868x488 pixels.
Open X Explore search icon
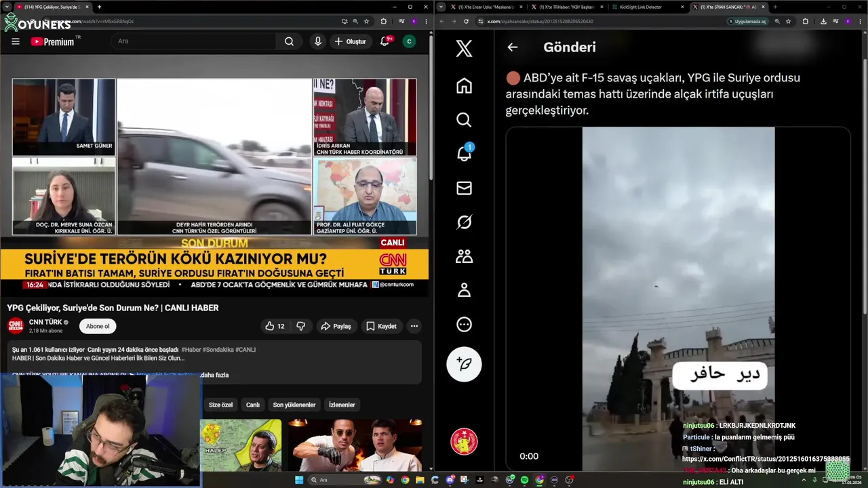pos(464,120)
